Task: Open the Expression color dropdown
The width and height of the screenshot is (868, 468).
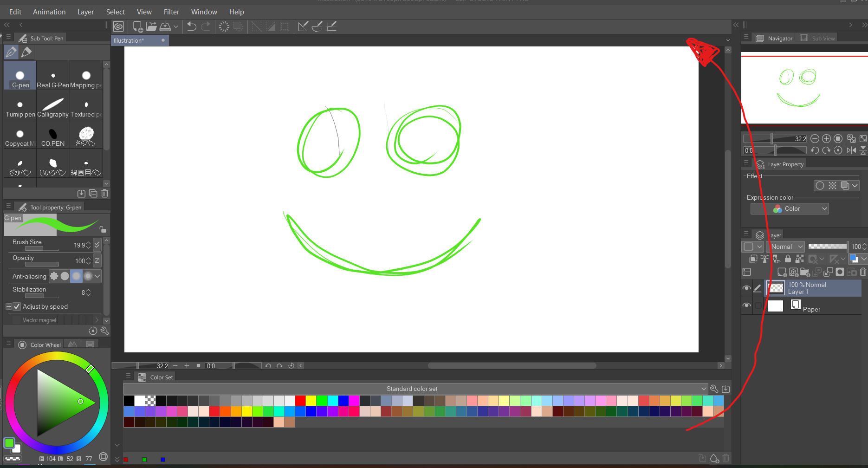Action: point(790,209)
